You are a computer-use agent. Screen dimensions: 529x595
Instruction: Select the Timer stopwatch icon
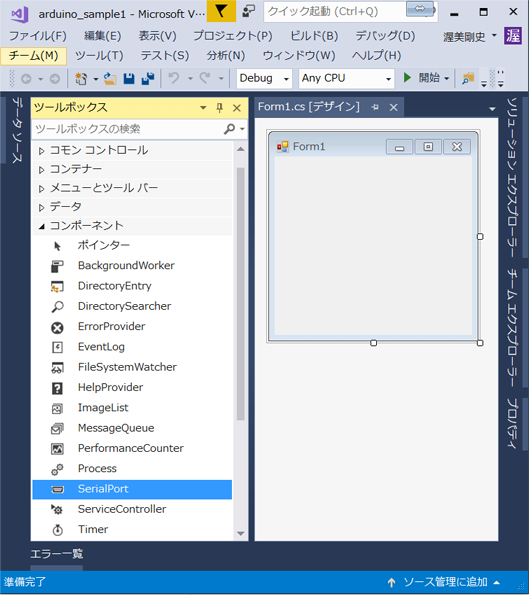57,530
